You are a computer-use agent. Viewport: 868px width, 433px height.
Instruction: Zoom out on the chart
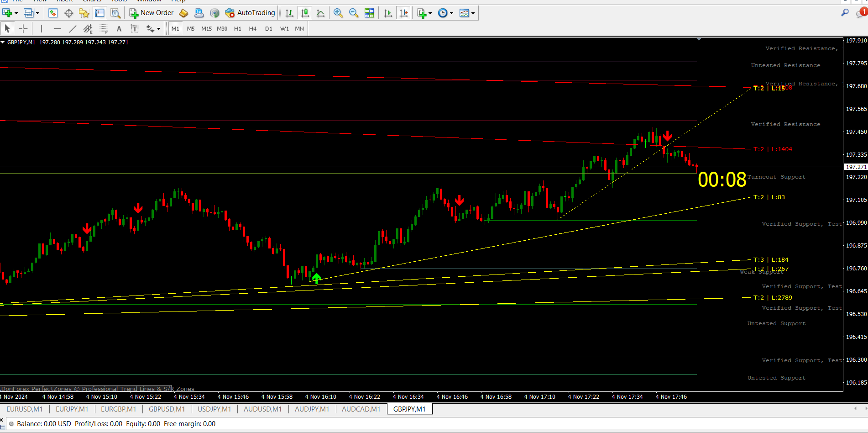(354, 13)
